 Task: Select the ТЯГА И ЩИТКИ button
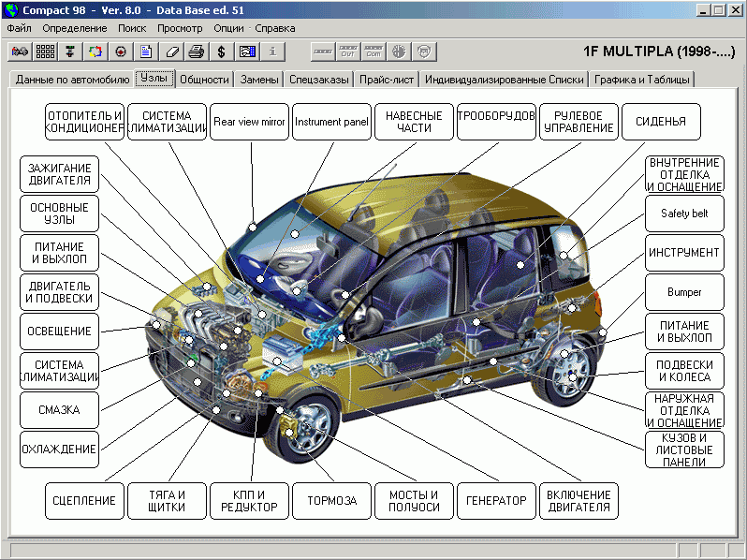168,501
